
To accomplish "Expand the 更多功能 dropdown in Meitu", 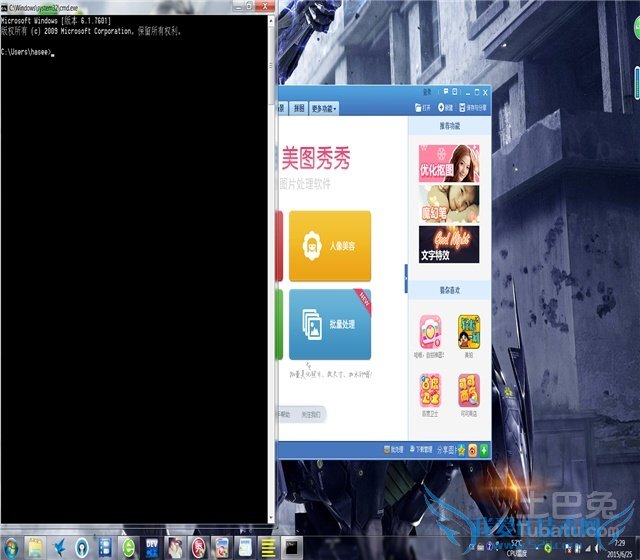I will (324, 109).
